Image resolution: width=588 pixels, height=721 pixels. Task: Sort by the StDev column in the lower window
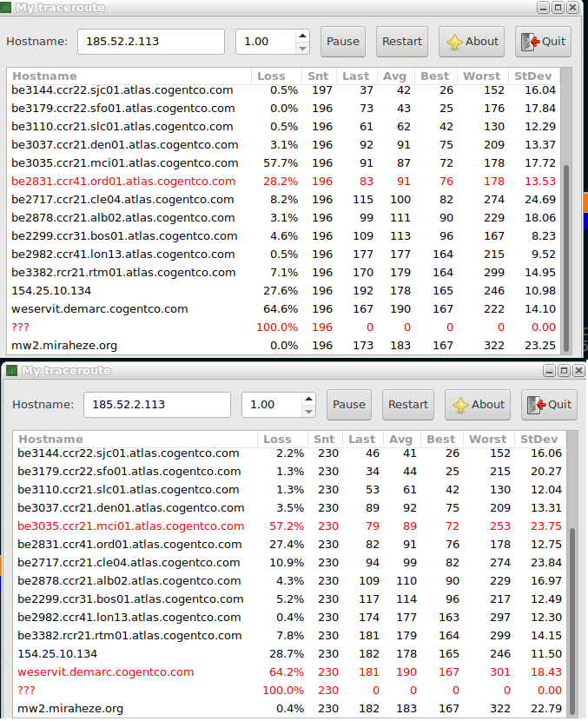(540, 440)
